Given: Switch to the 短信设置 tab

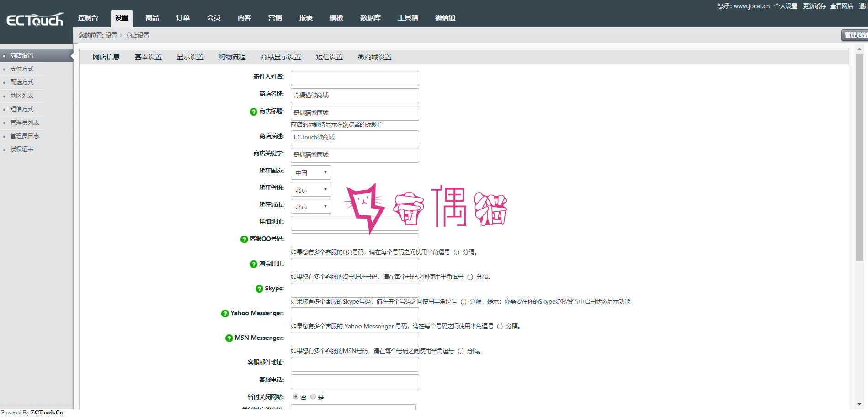Looking at the screenshot, I should coord(329,57).
